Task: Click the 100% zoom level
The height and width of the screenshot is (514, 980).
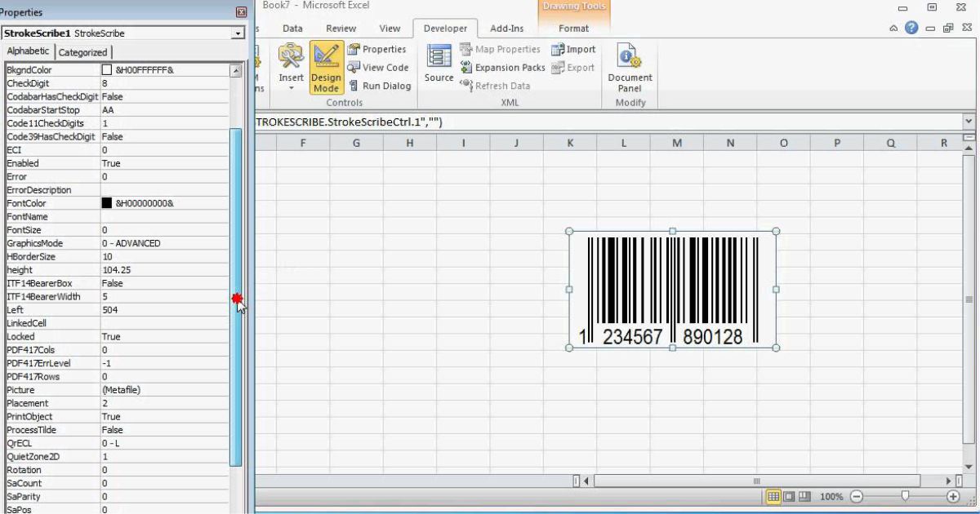Action: 831,496
